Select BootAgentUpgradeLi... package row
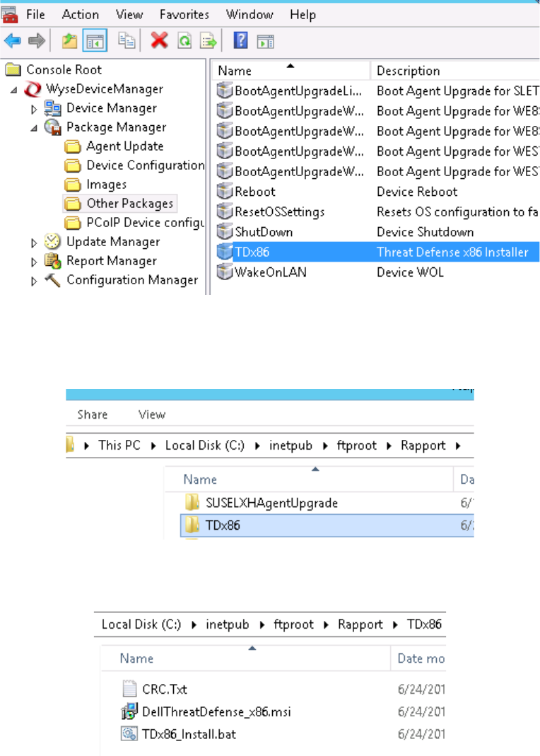The width and height of the screenshot is (540, 756). [376, 91]
